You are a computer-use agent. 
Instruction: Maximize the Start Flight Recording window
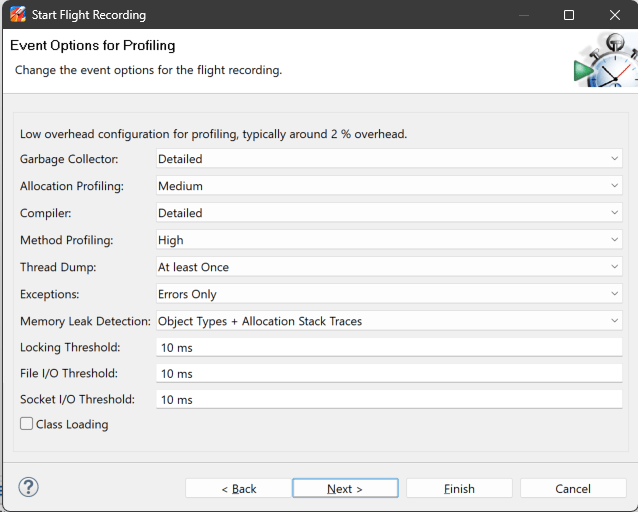pos(569,15)
